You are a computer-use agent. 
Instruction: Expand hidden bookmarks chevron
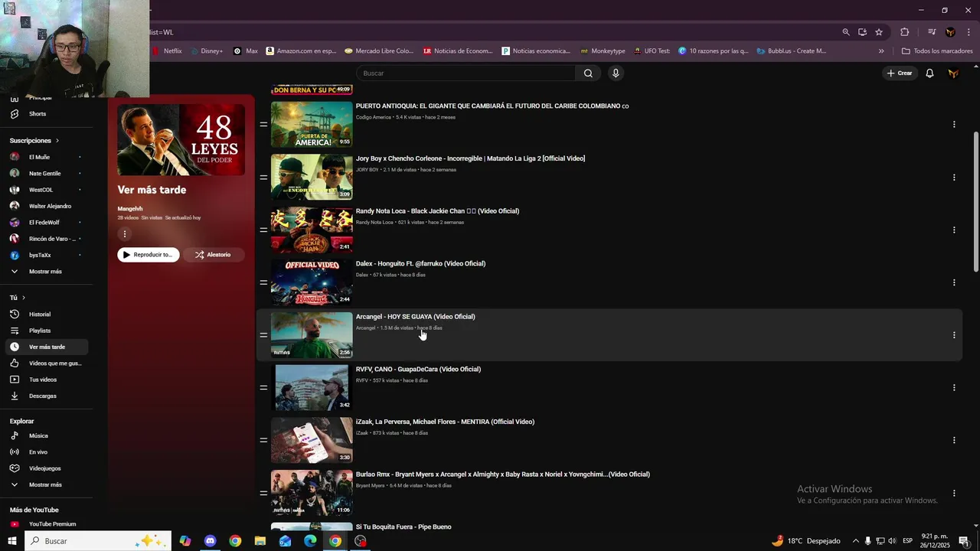click(881, 51)
